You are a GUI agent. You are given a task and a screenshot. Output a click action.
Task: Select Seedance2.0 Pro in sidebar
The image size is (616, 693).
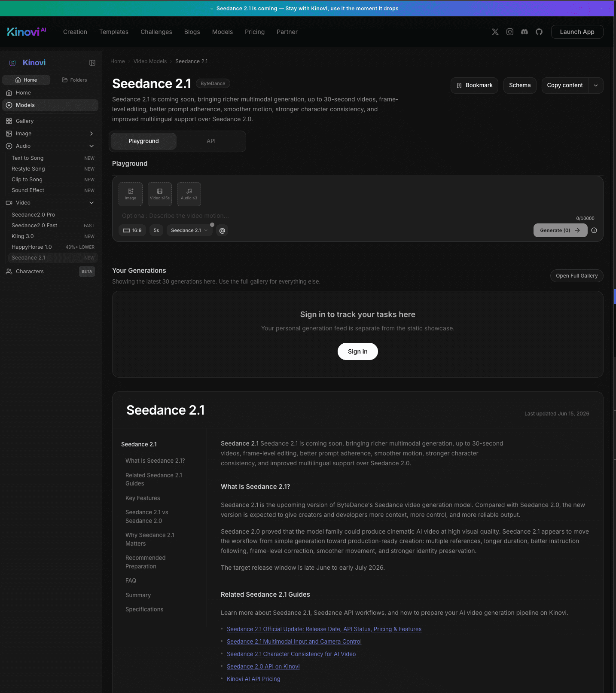pyautogui.click(x=53, y=215)
